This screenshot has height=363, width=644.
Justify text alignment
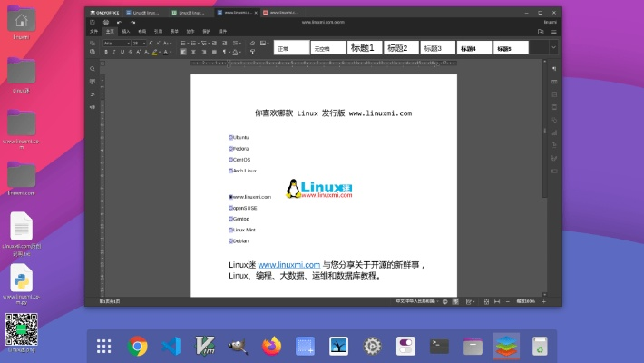coord(214,52)
